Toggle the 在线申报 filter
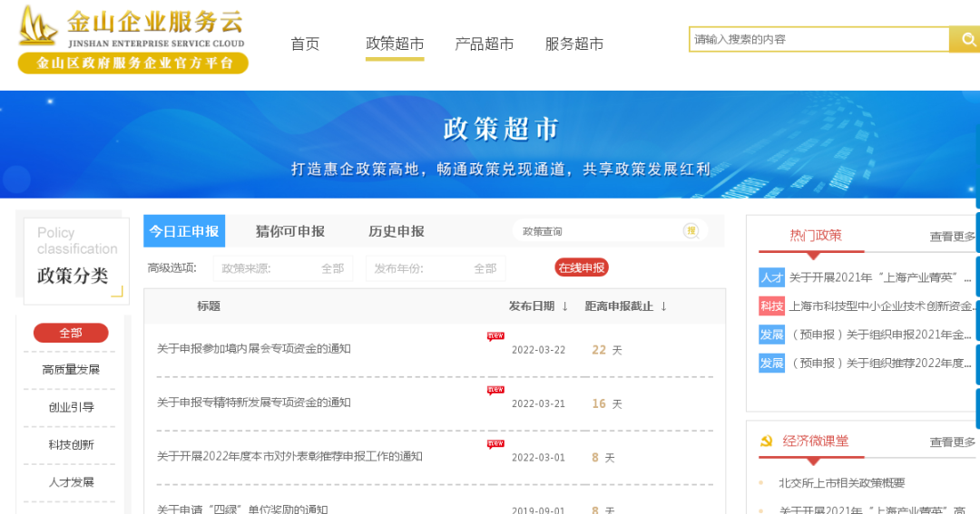This screenshot has height=514, width=980. (x=581, y=267)
